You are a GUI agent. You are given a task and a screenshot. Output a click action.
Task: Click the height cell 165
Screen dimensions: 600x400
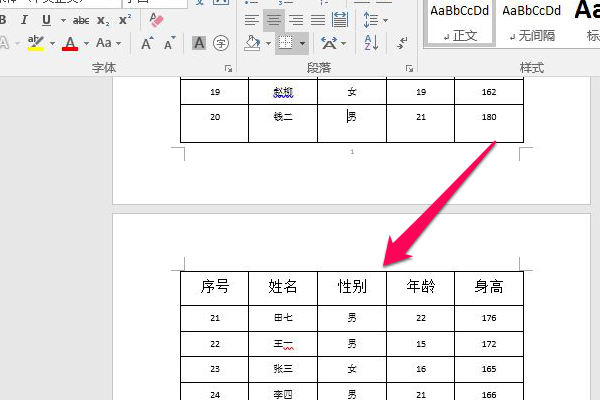point(489,369)
